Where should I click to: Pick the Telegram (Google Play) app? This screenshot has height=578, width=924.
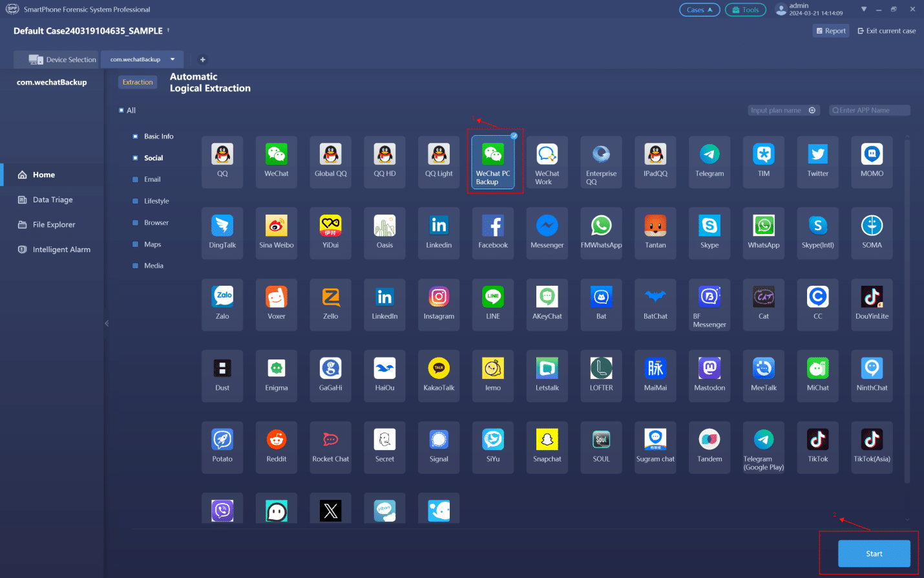pyautogui.click(x=764, y=447)
